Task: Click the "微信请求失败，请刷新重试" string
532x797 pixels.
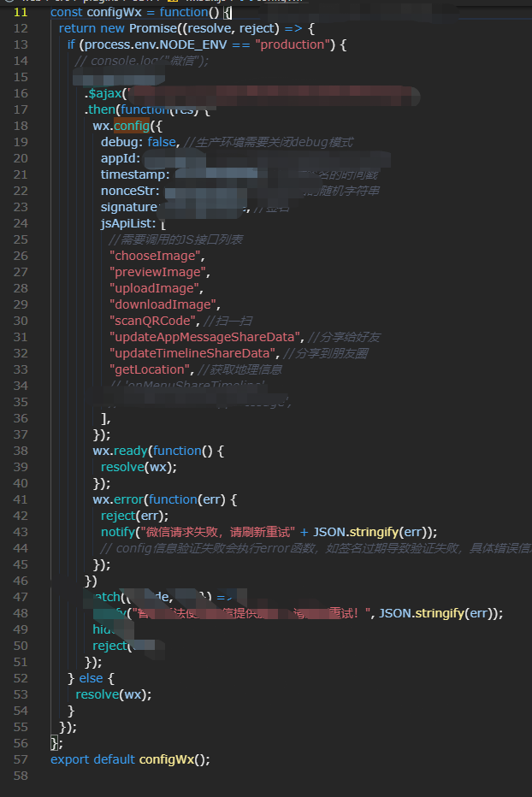Action: (217, 533)
